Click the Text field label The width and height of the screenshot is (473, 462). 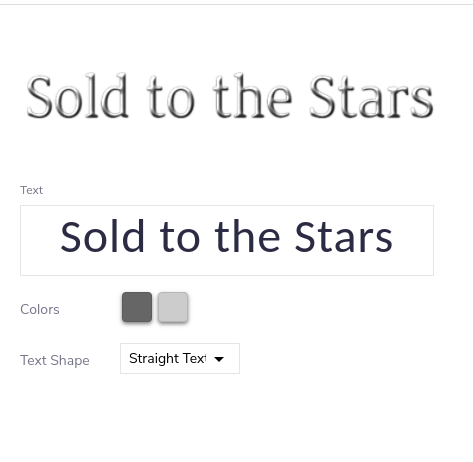point(31,190)
